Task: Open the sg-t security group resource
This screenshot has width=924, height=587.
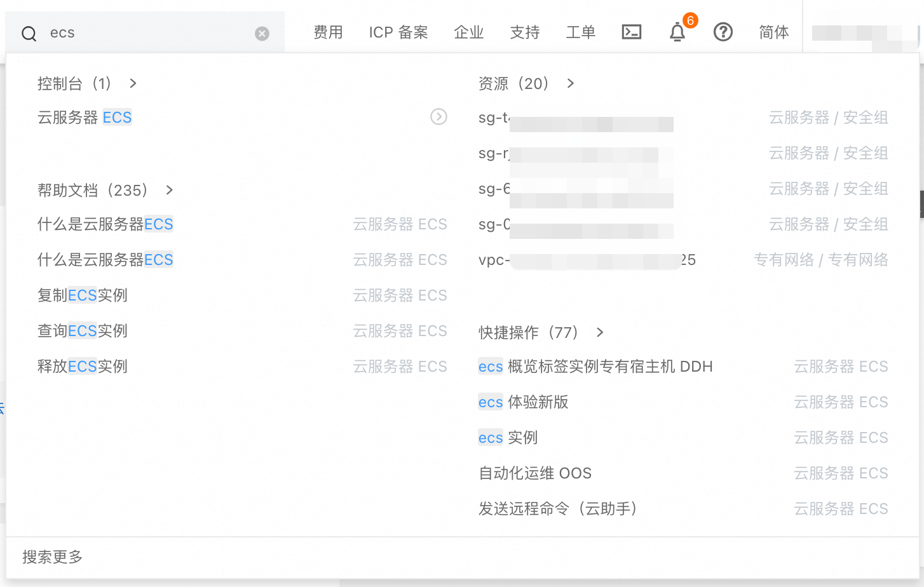Action: coord(576,118)
